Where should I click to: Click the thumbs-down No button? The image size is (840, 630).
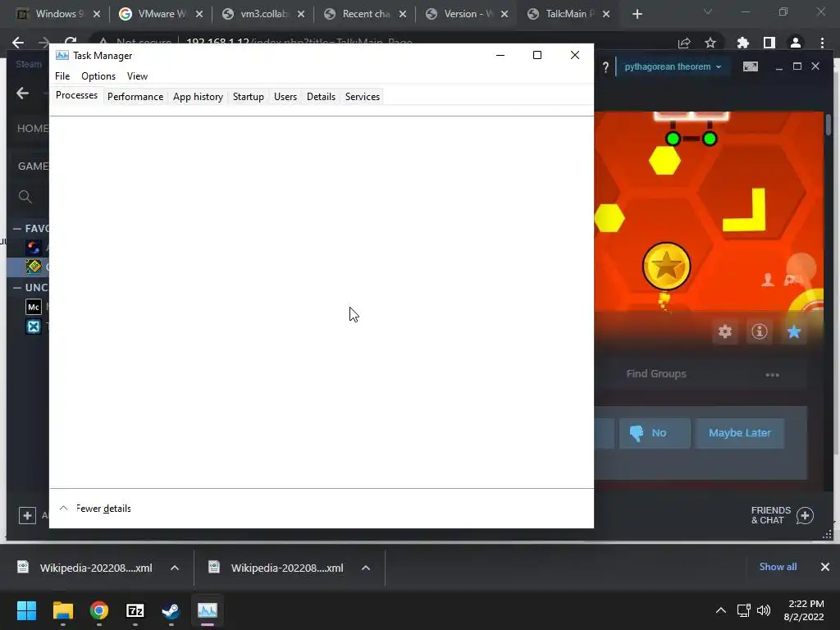click(x=655, y=433)
